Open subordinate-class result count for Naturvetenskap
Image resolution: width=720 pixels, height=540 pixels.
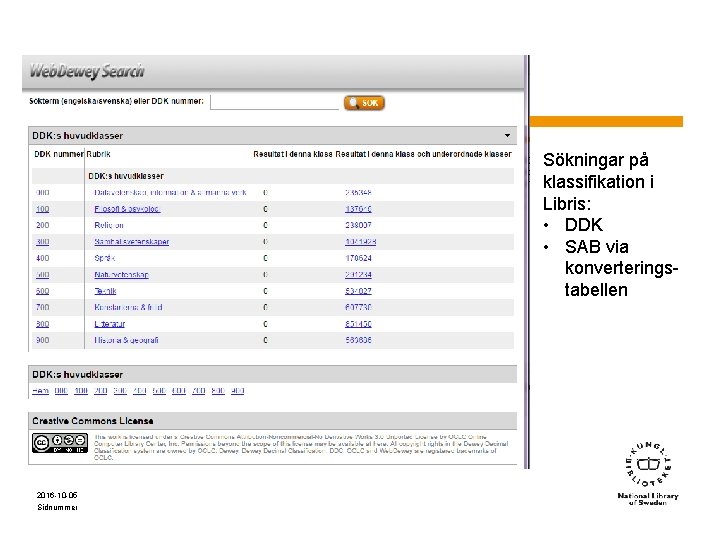click(x=358, y=275)
